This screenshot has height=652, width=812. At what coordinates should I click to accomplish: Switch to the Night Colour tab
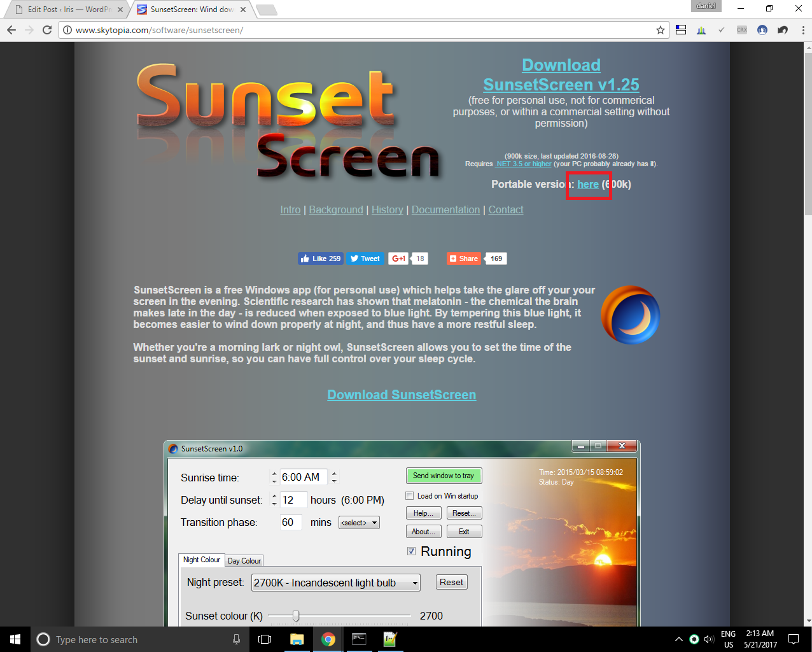click(x=202, y=560)
